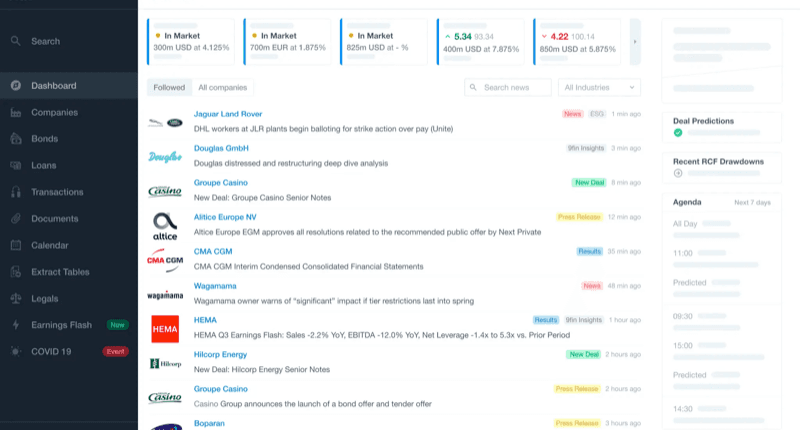Viewport: 800px width, 430px height.
Task: Open Loans via its sidebar icon
Action: click(16, 165)
